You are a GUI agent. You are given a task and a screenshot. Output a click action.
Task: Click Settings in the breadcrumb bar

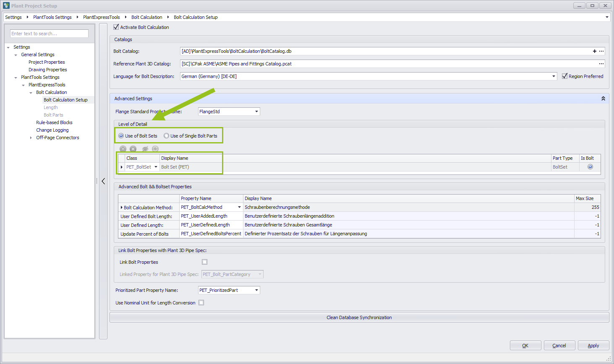click(x=13, y=17)
